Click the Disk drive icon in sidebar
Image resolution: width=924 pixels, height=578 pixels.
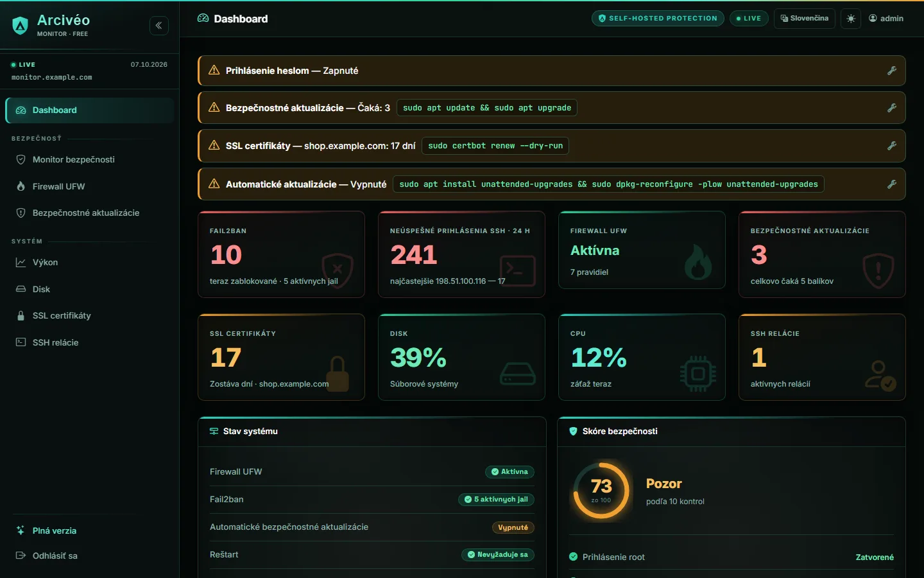pyautogui.click(x=21, y=289)
